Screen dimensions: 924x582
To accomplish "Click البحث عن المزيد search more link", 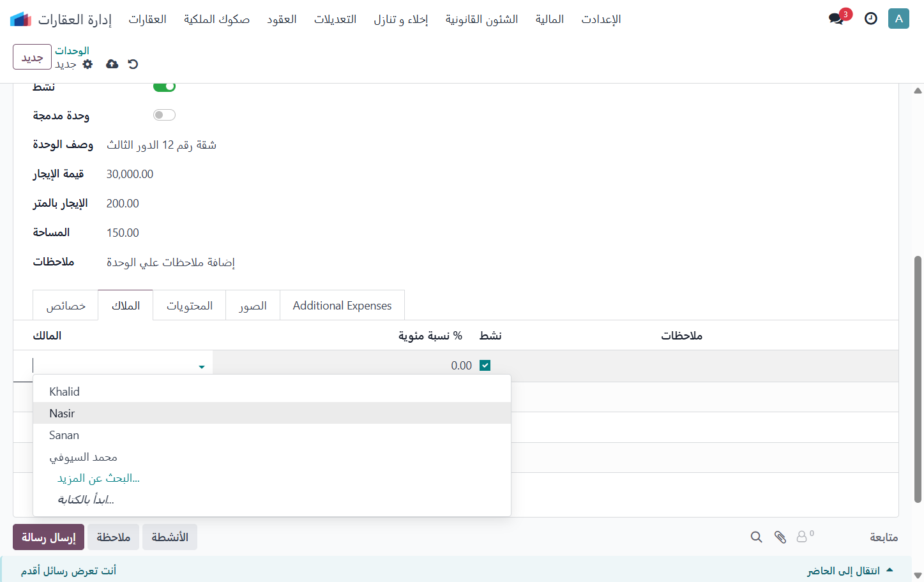I will (x=98, y=479).
